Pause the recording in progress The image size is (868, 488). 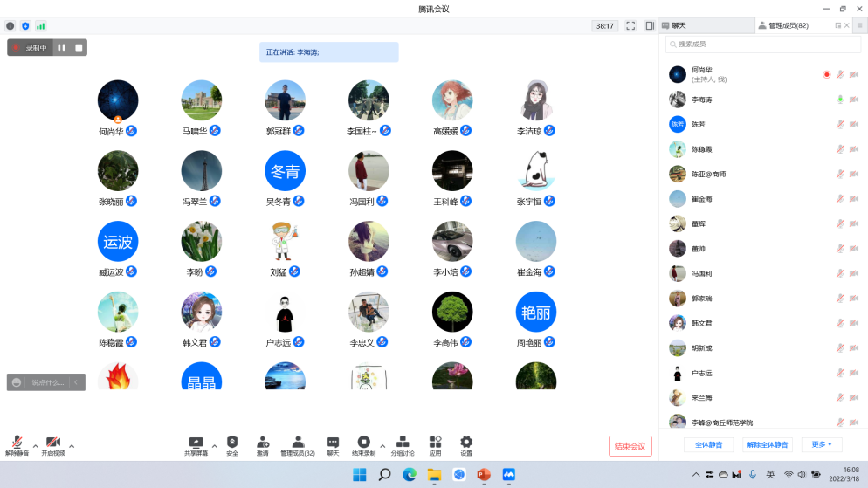click(62, 47)
